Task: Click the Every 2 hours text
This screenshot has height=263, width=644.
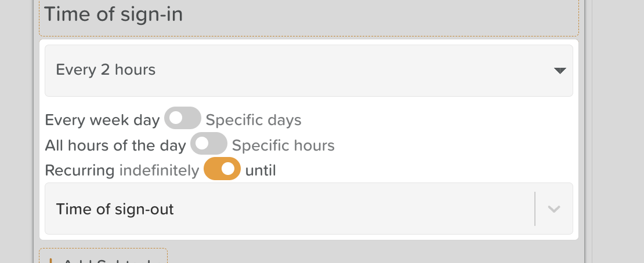Action: tap(106, 71)
